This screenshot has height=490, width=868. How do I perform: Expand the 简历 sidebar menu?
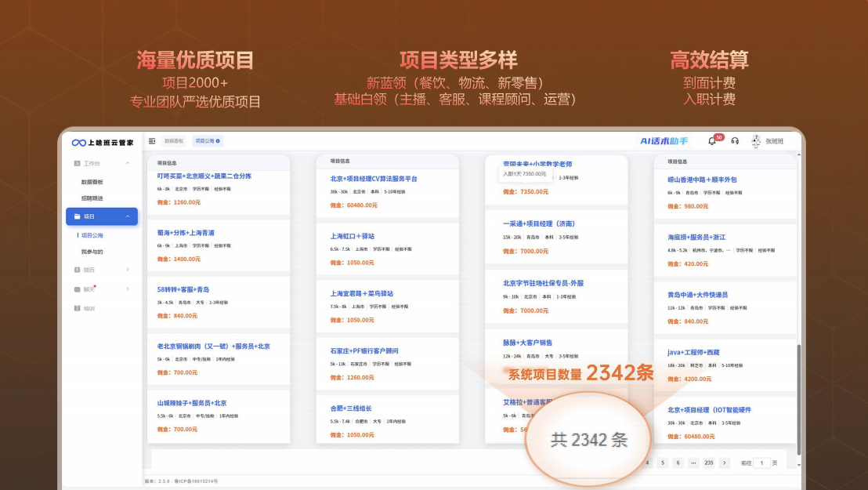click(x=128, y=270)
